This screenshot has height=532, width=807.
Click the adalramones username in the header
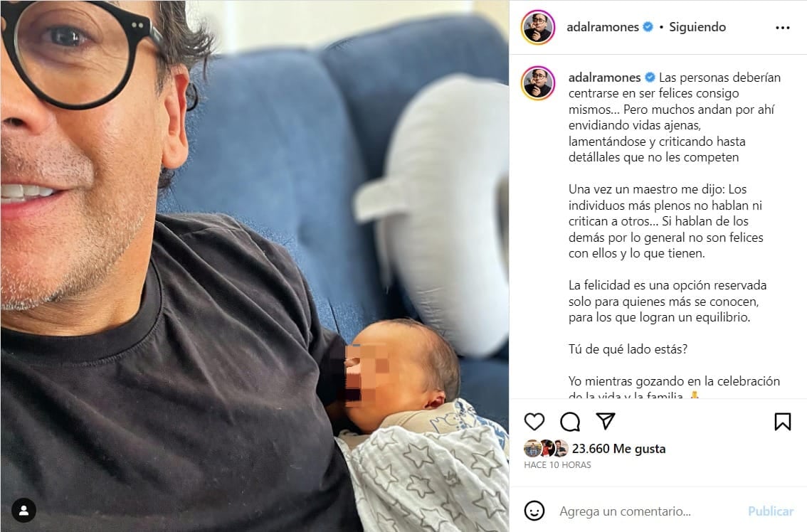tap(603, 27)
